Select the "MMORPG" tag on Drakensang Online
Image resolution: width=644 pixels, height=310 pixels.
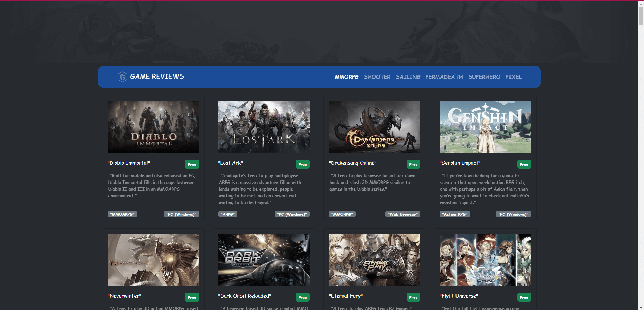pos(342,214)
